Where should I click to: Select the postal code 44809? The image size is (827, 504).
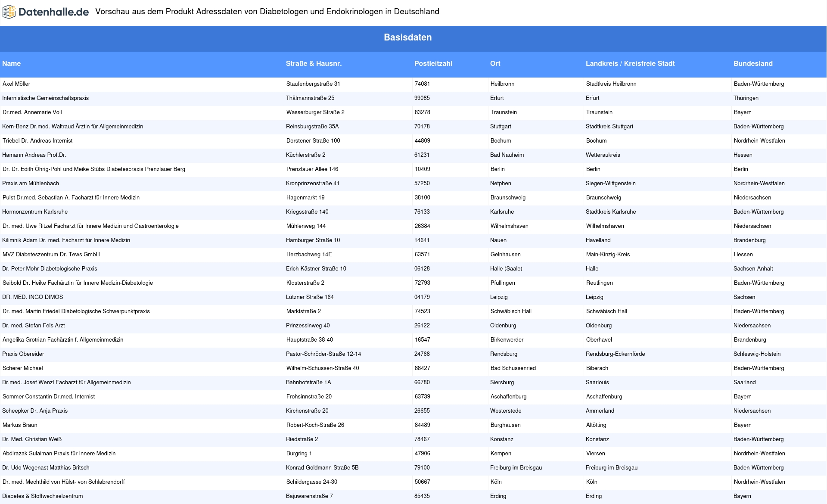coord(423,141)
